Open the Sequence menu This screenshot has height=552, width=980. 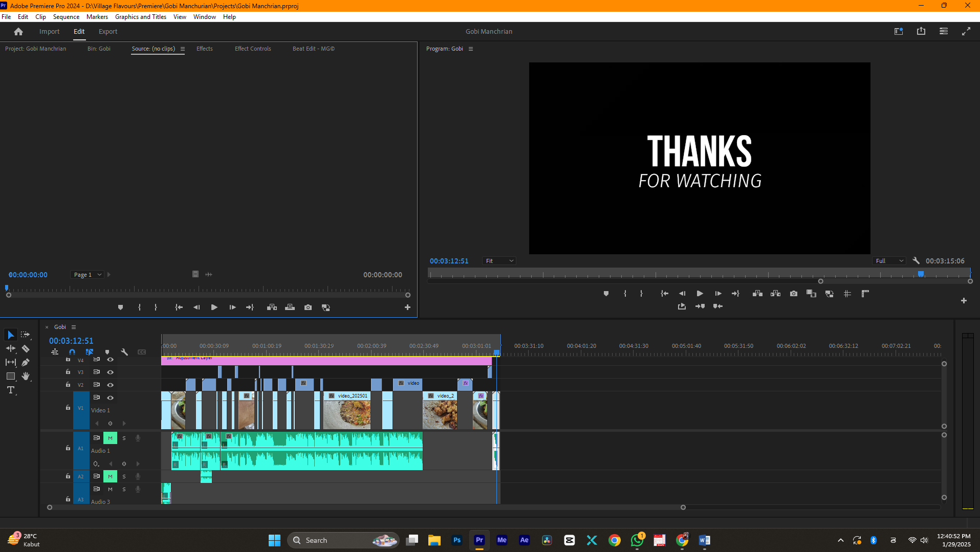66,17
